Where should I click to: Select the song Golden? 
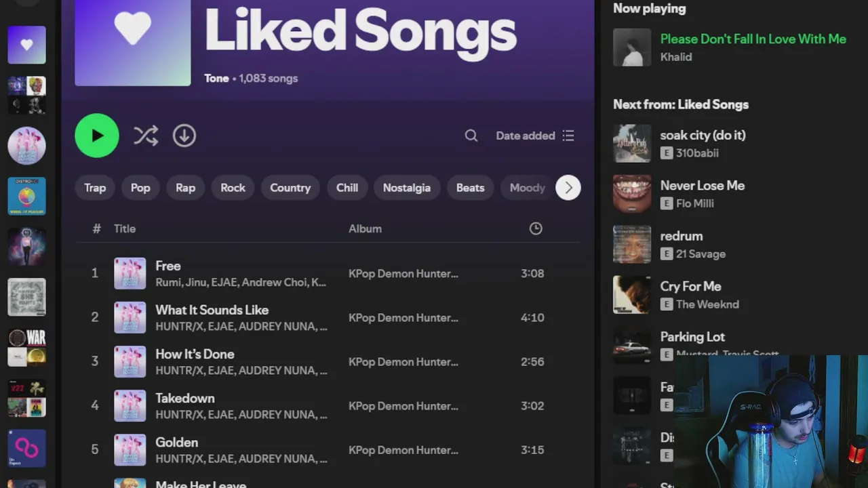click(x=176, y=442)
